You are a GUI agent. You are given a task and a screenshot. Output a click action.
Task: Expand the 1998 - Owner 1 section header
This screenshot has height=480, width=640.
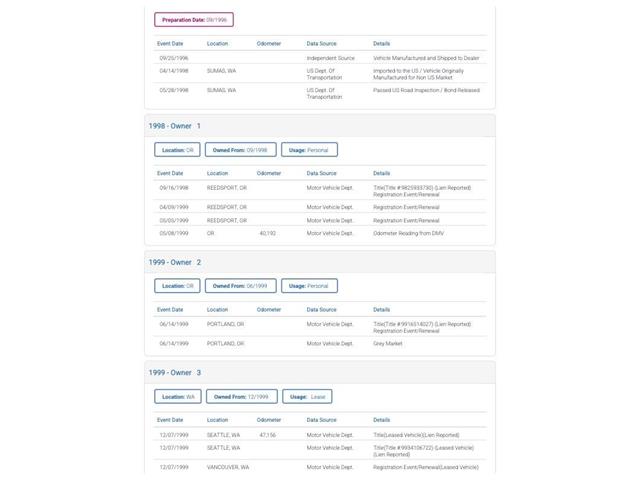pyautogui.click(x=320, y=126)
